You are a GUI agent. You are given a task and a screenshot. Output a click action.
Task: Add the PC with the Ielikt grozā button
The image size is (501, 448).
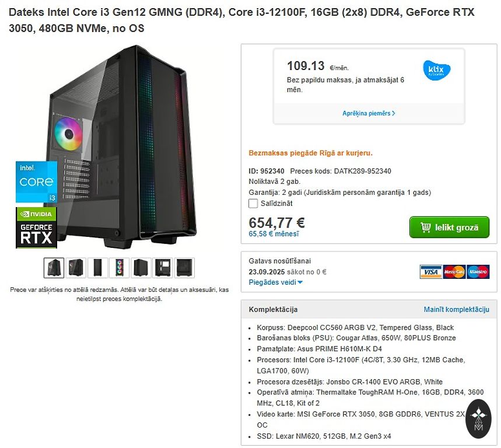(x=449, y=227)
